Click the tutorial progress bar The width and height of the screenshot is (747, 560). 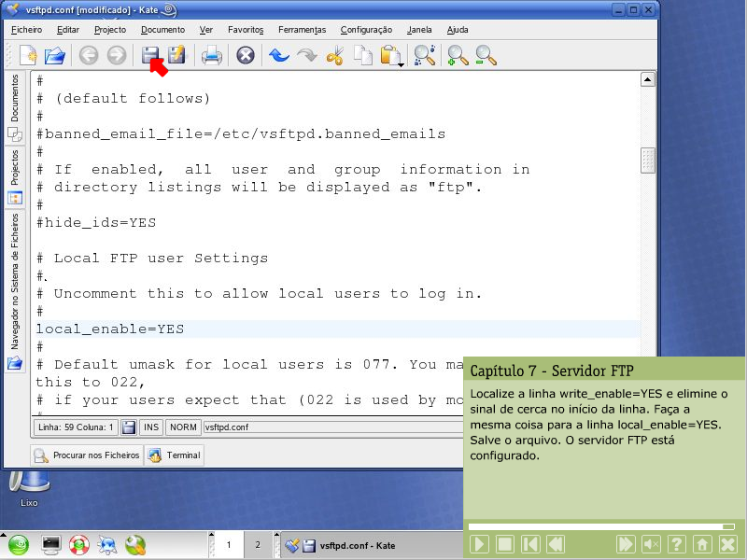tap(602, 527)
